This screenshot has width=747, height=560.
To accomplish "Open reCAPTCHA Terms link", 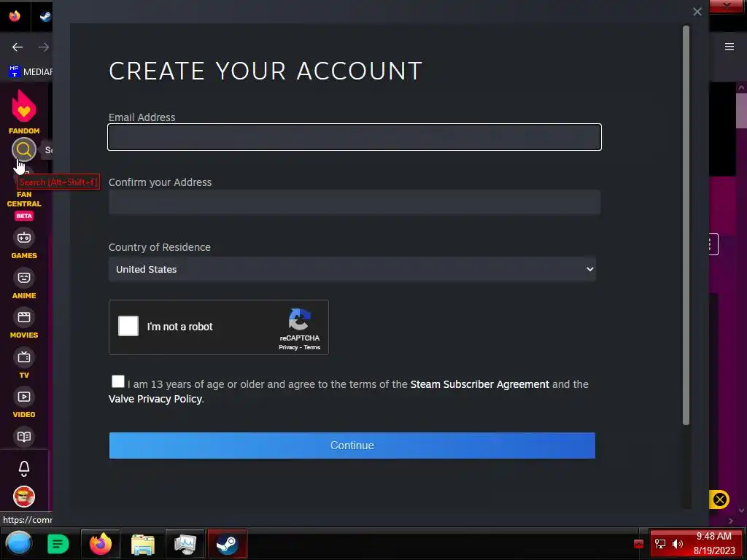I will click(312, 347).
